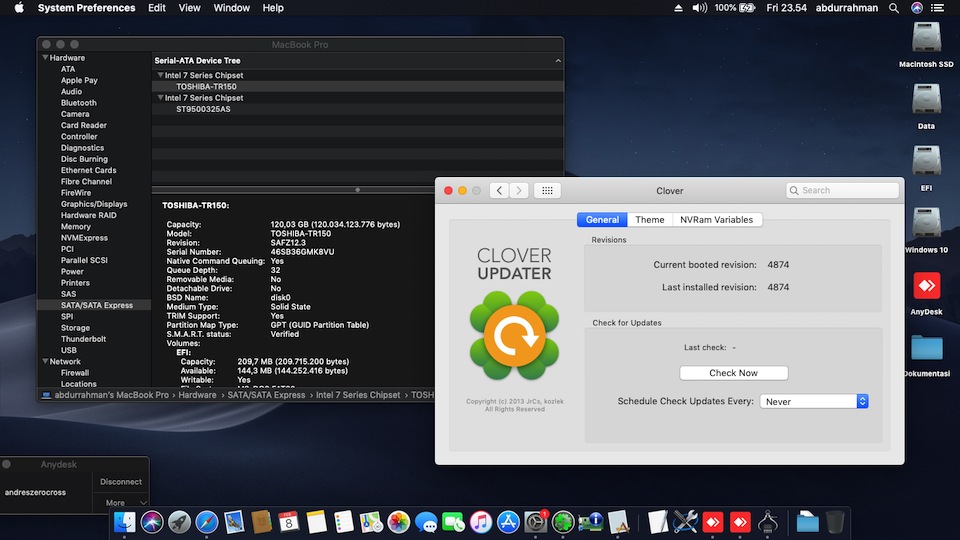Click the back arrow in Clover window
This screenshot has width=960, height=540.
(x=499, y=190)
